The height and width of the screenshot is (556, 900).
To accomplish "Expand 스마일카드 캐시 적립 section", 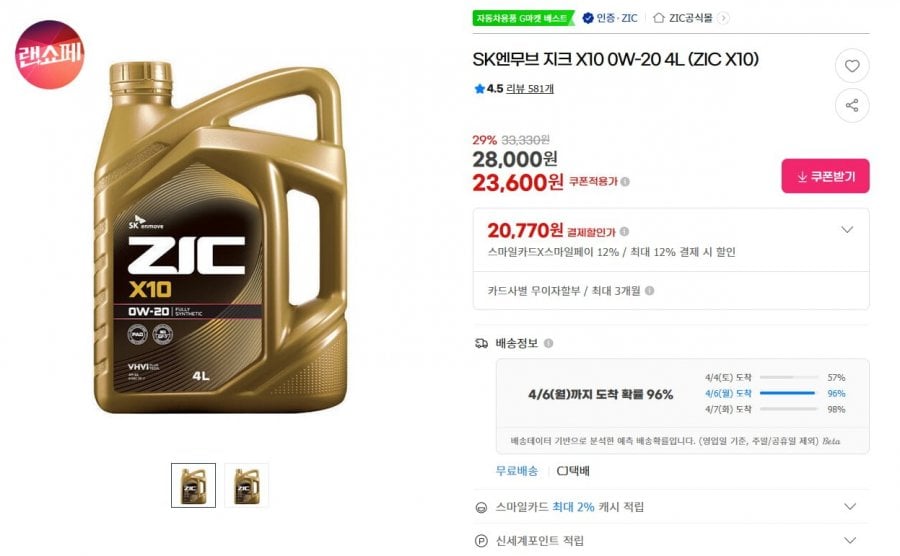I will [849, 507].
